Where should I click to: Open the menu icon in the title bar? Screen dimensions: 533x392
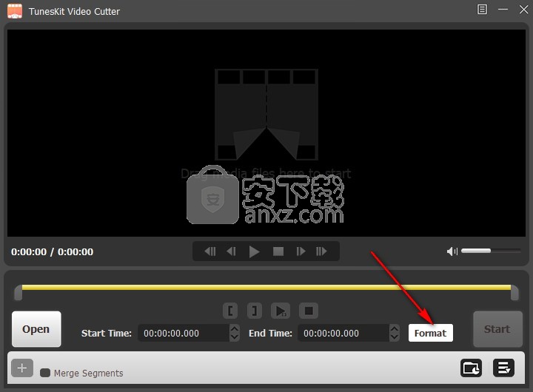click(482, 9)
